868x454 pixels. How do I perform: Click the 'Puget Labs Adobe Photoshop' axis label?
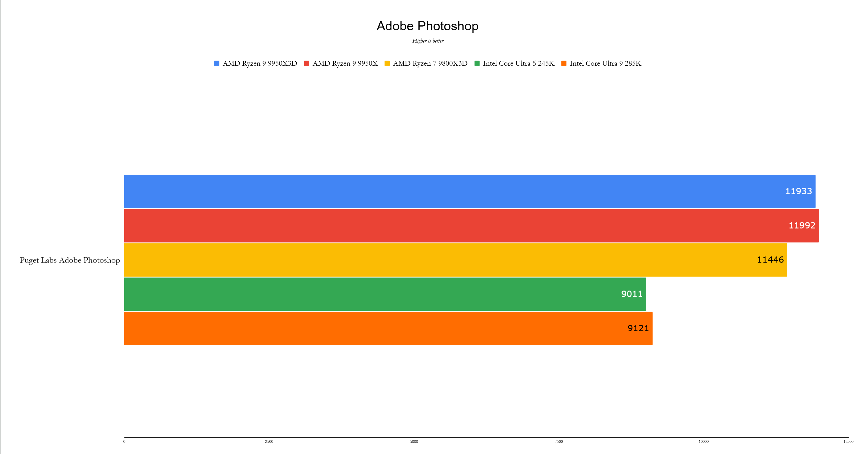[x=70, y=260]
